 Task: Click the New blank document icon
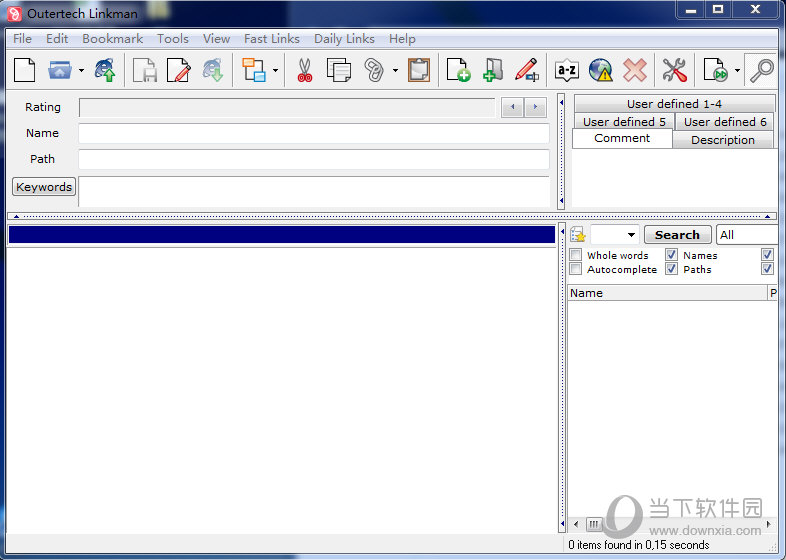click(x=24, y=70)
